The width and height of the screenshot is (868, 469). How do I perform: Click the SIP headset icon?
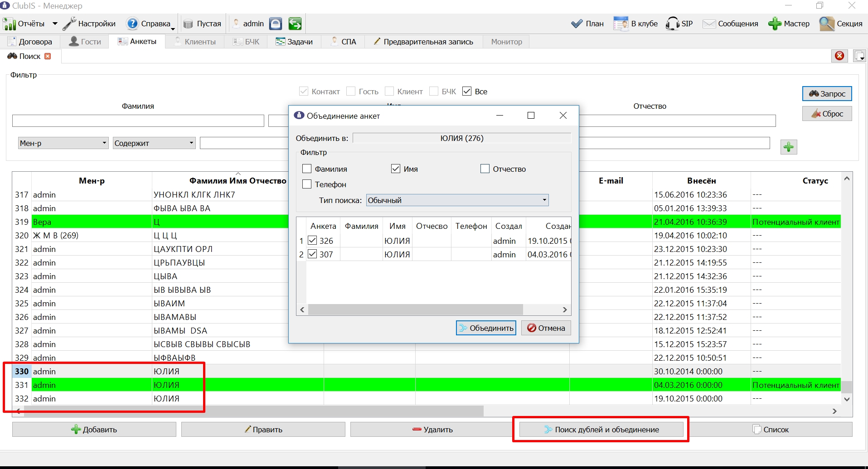[672, 24]
